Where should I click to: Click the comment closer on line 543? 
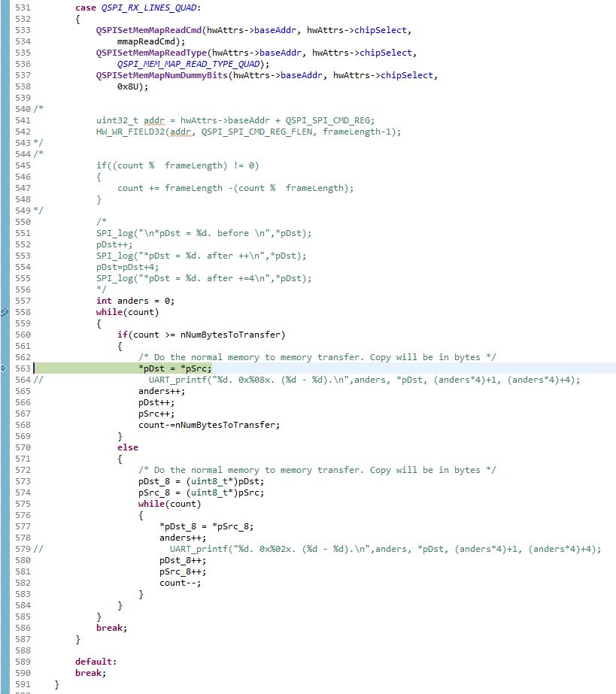click(x=38, y=143)
